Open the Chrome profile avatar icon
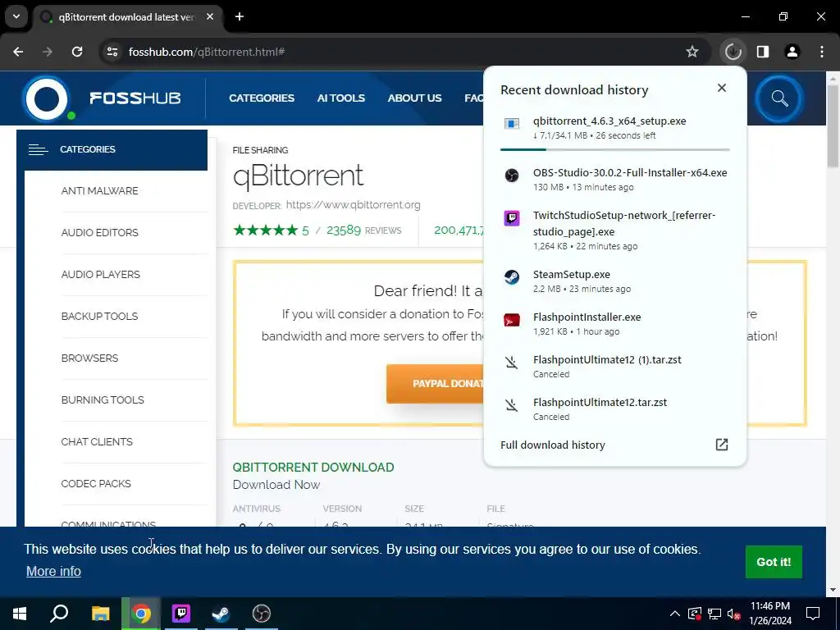The height and width of the screenshot is (630, 840). pos(792,52)
